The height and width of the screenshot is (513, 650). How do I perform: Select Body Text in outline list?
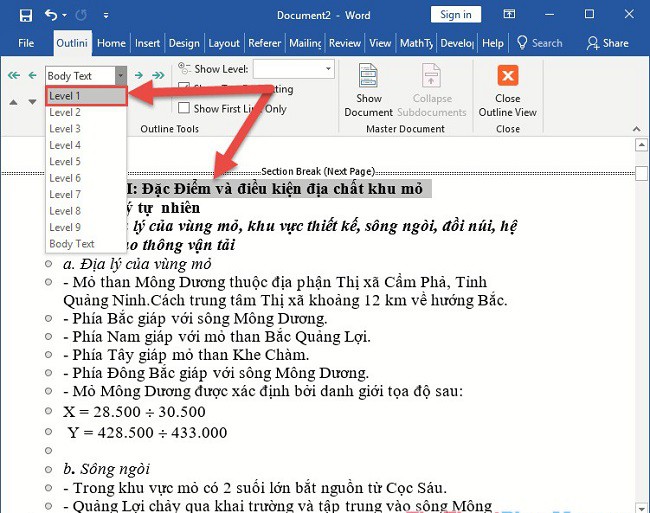tap(86, 244)
